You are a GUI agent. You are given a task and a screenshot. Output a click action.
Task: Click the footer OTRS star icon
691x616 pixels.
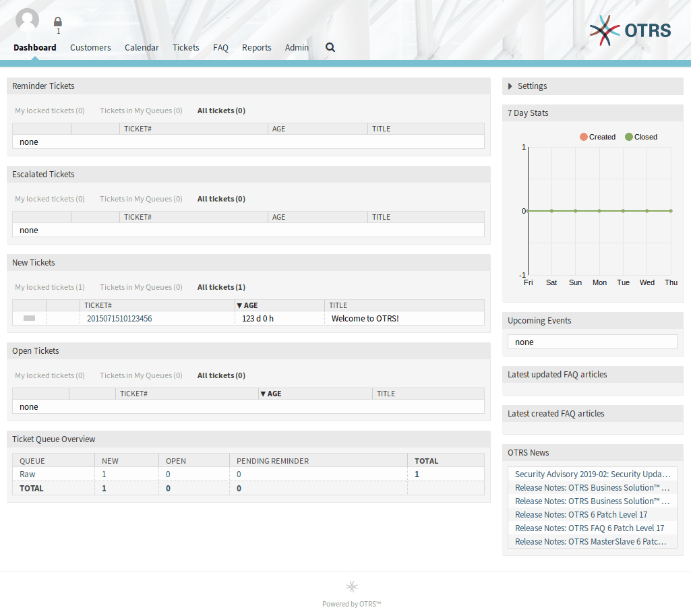point(351,586)
